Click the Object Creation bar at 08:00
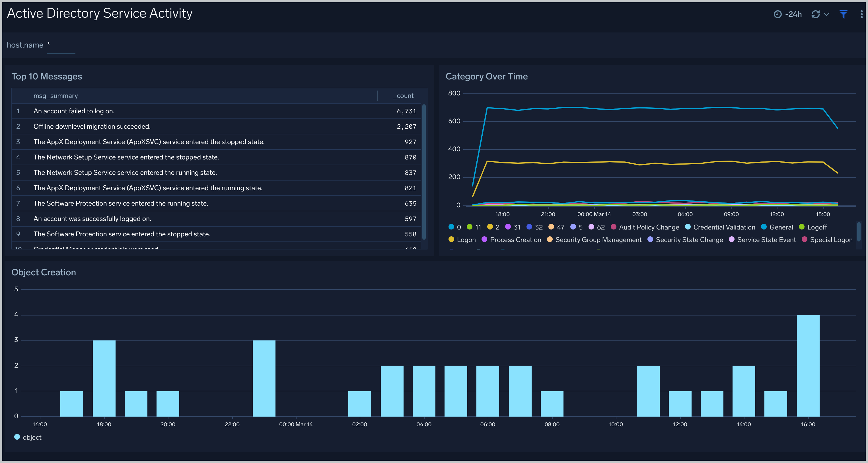This screenshot has width=868, height=463. (x=552, y=404)
